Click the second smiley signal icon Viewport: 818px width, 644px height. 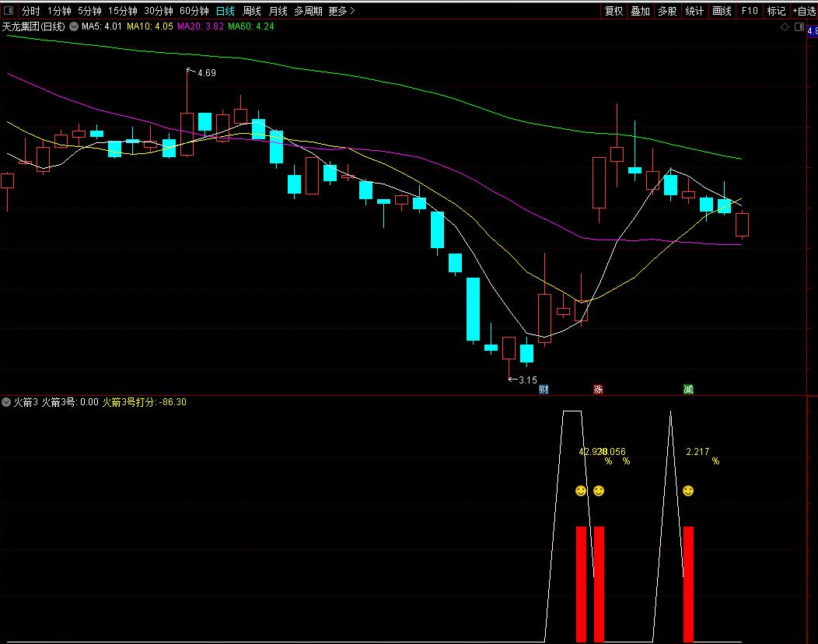[599, 491]
